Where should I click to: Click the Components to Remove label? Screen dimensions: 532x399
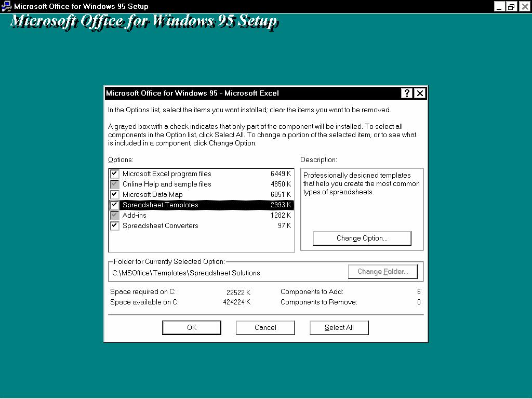click(319, 302)
